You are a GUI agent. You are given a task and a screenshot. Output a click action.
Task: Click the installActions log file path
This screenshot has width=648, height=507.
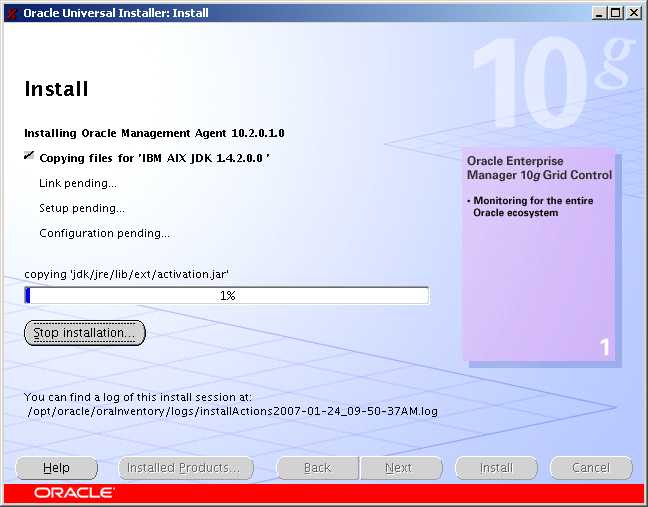[233, 411]
